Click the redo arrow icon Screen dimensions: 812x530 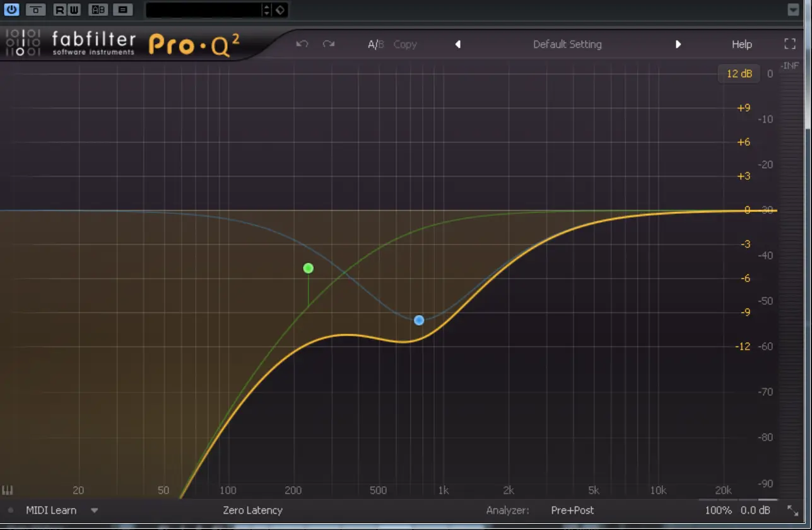328,44
